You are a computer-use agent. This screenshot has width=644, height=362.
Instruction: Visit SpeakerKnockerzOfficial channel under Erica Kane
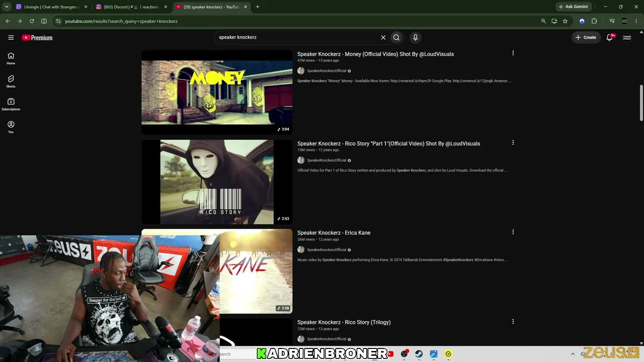pyautogui.click(x=327, y=250)
